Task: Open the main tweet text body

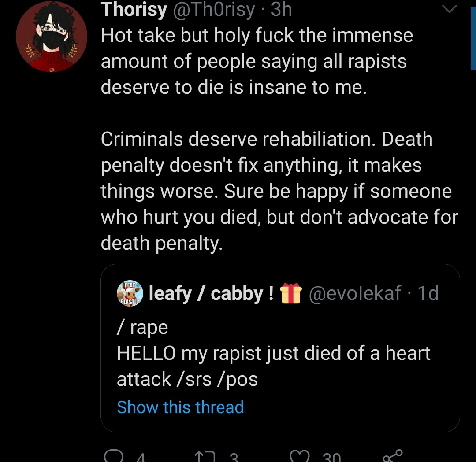Action: [279, 139]
